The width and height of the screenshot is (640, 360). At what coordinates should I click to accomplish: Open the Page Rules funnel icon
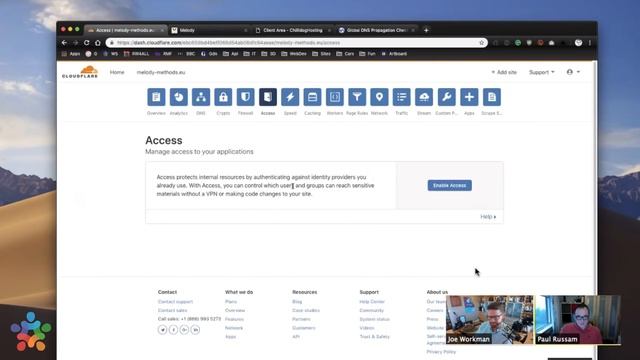click(357, 97)
